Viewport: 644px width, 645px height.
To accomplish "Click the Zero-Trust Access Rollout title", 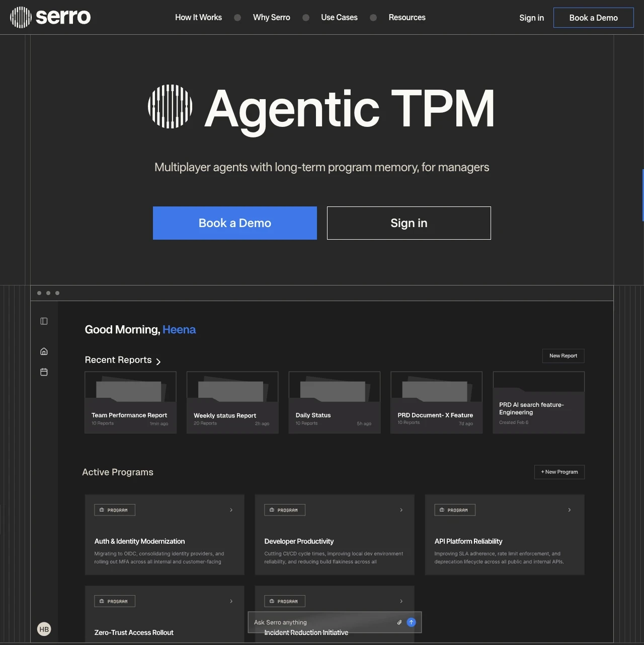I will point(134,632).
